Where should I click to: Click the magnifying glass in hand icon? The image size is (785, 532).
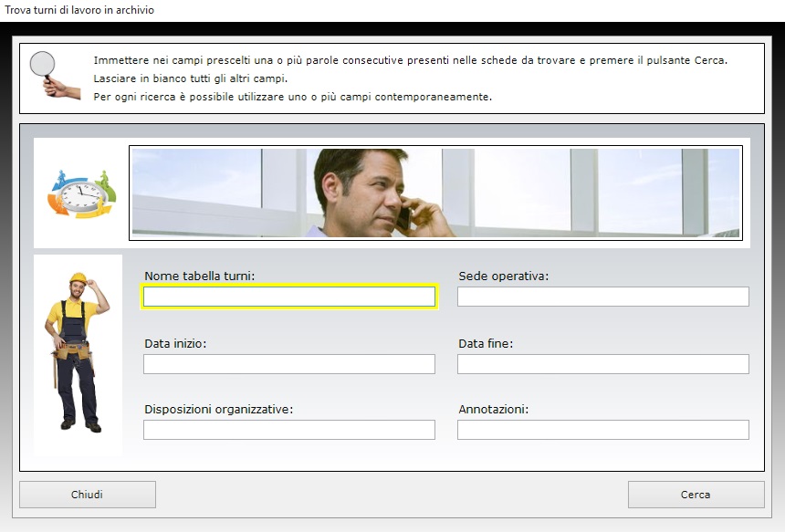54,75
